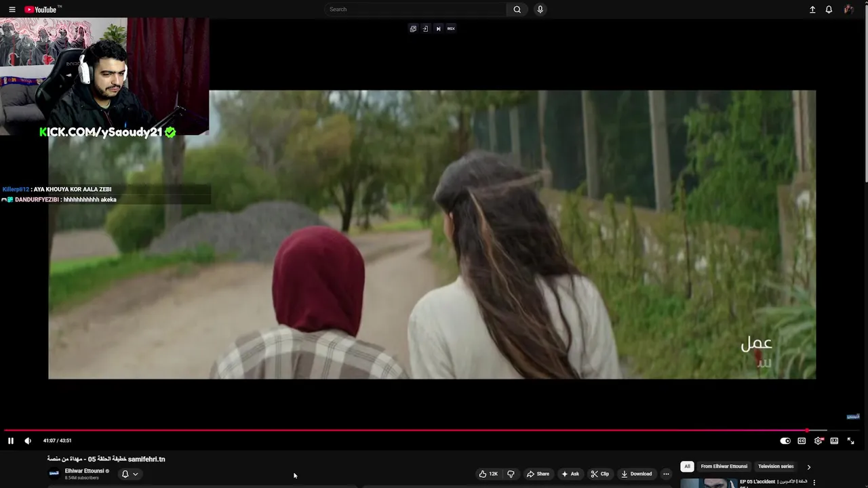This screenshot has height=488, width=868.
Task: Click the RGX overlay button above video
Action: pos(451,28)
